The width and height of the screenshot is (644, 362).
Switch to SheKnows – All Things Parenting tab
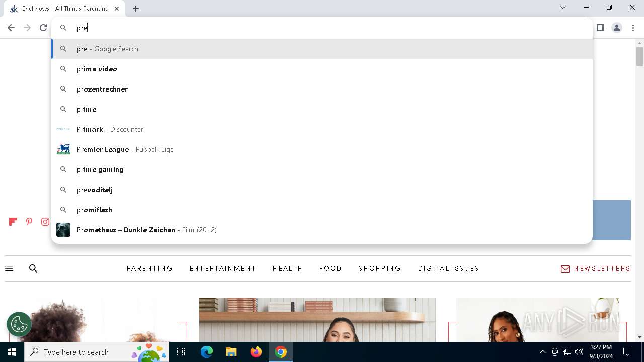click(65, 9)
